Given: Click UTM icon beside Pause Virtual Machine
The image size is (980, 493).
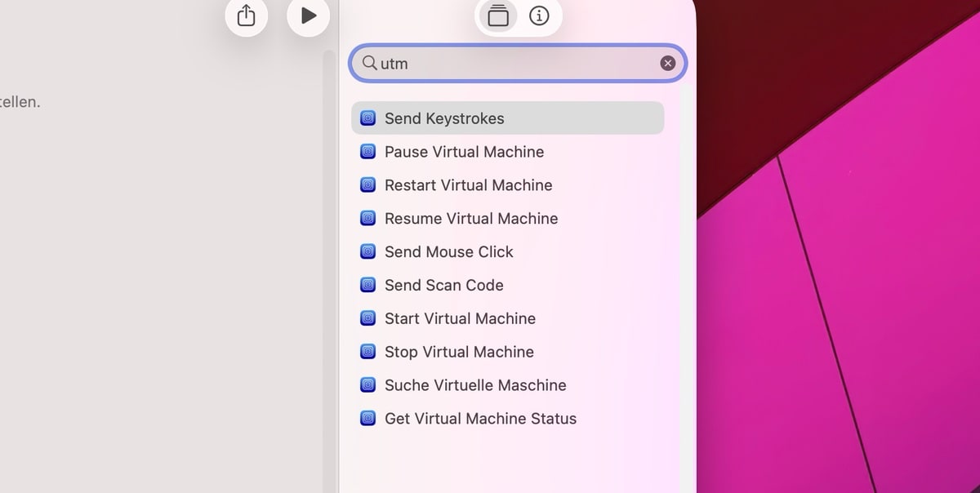Looking at the screenshot, I should pyautogui.click(x=367, y=152).
